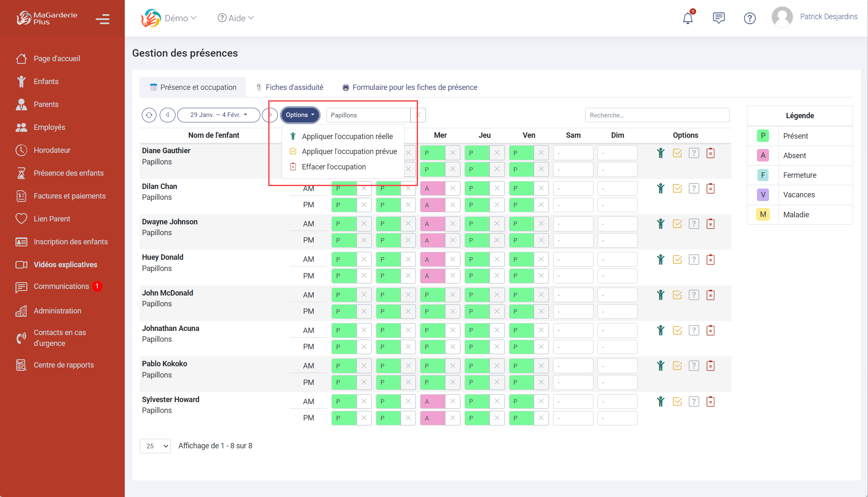Open the chat messages icon
The width and height of the screenshot is (868, 497).
tap(718, 18)
